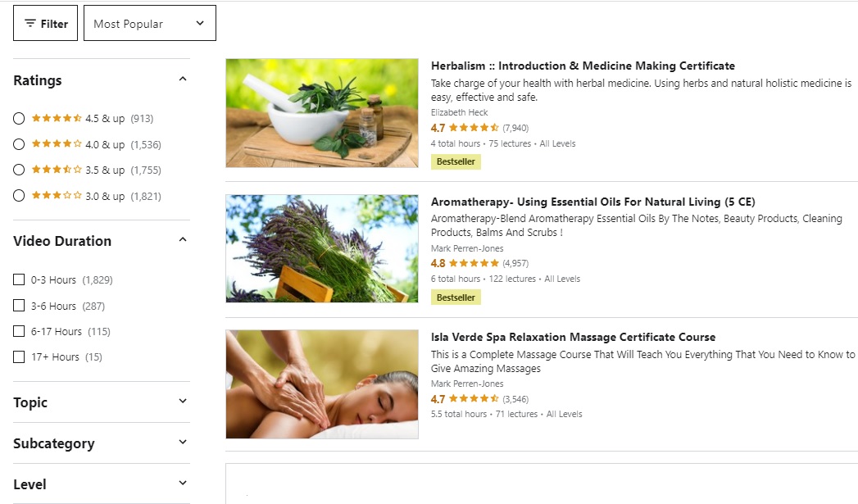Open the lavender Aromatherapy course thumbnail
This screenshot has height=504, width=858.
(322, 248)
